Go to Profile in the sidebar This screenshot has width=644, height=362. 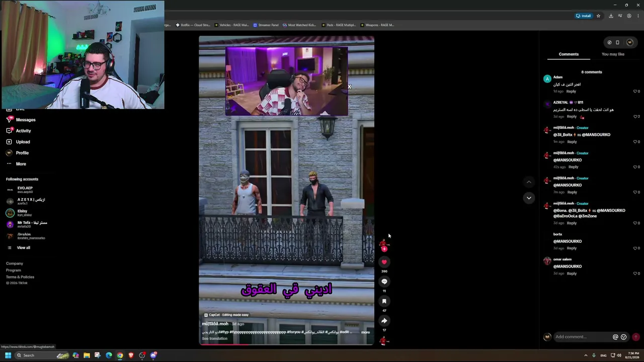coord(17,153)
